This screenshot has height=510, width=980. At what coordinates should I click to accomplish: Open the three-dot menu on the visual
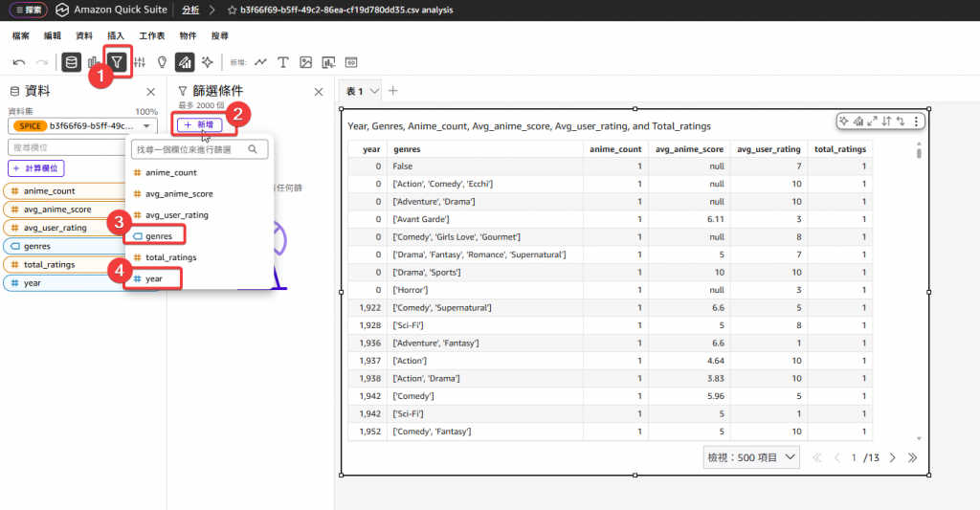point(916,122)
